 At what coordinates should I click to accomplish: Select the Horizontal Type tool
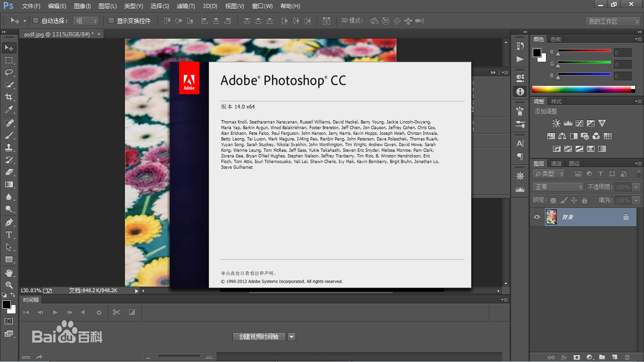(x=9, y=234)
